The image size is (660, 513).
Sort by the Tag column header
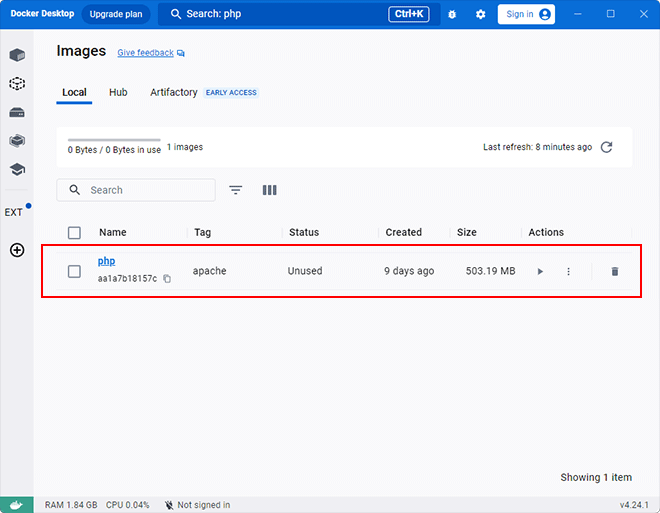point(202,232)
